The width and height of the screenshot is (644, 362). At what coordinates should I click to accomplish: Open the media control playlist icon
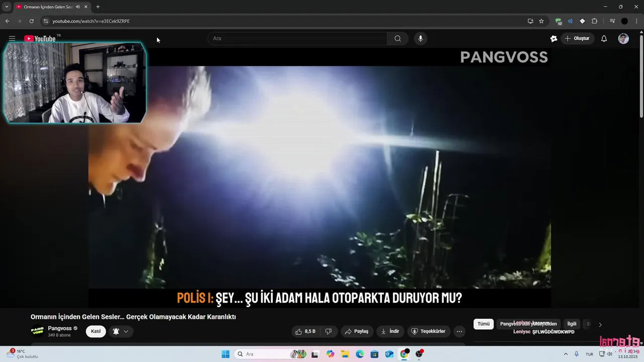(612, 21)
